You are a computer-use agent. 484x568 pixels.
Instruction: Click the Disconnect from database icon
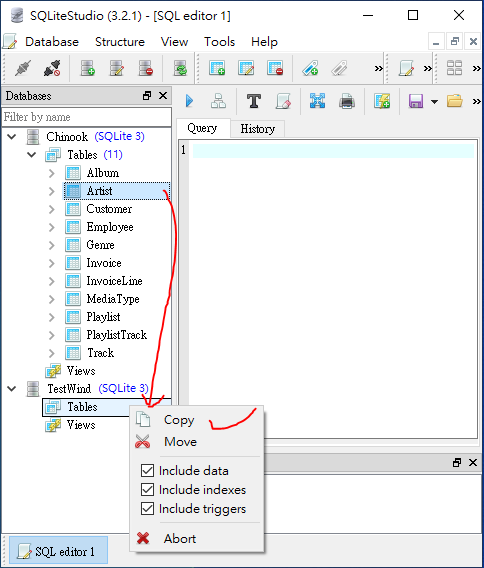pyautogui.click(x=51, y=68)
